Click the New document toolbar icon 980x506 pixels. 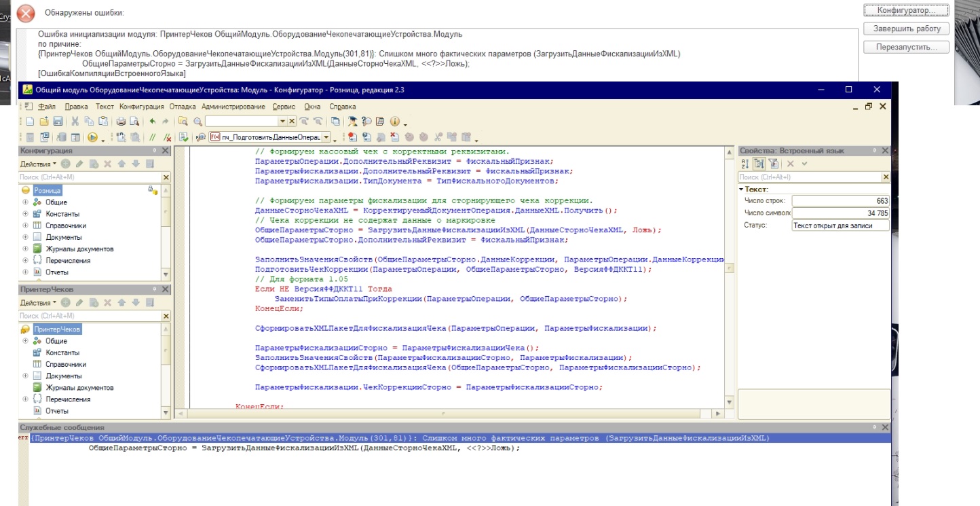[x=30, y=122]
